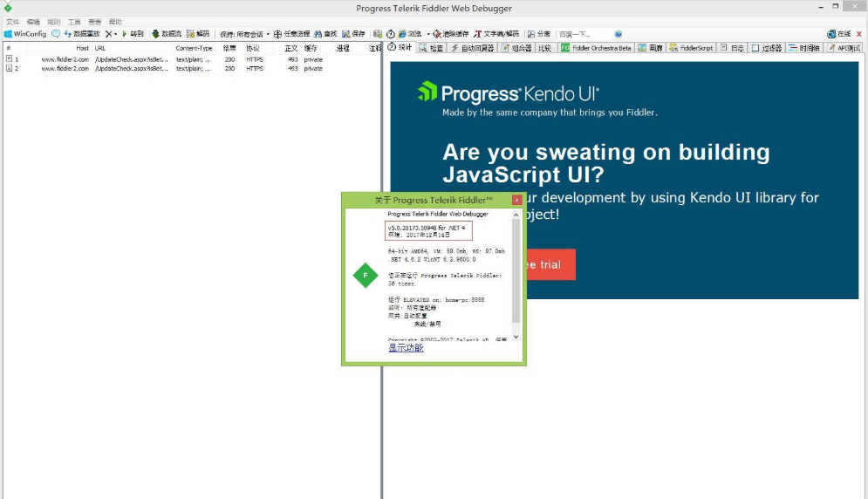
Task: Switch to the 日志 log tab
Action: click(x=732, y=48)
